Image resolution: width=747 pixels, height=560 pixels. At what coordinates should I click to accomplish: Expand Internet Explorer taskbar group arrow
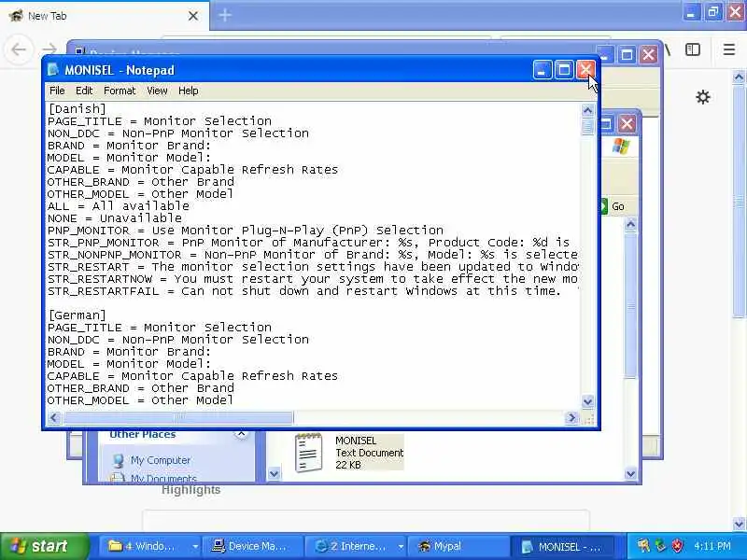[402, 547]
